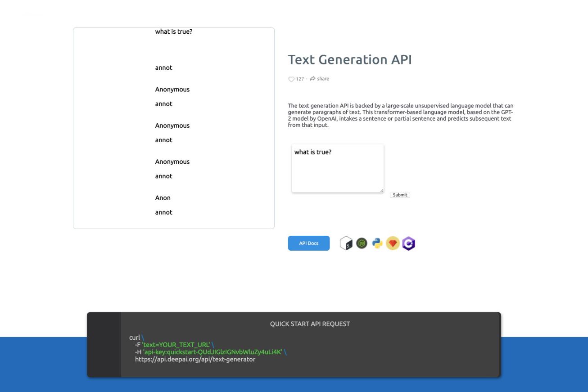Click the api.deepai.org URL line

[195, 359]
